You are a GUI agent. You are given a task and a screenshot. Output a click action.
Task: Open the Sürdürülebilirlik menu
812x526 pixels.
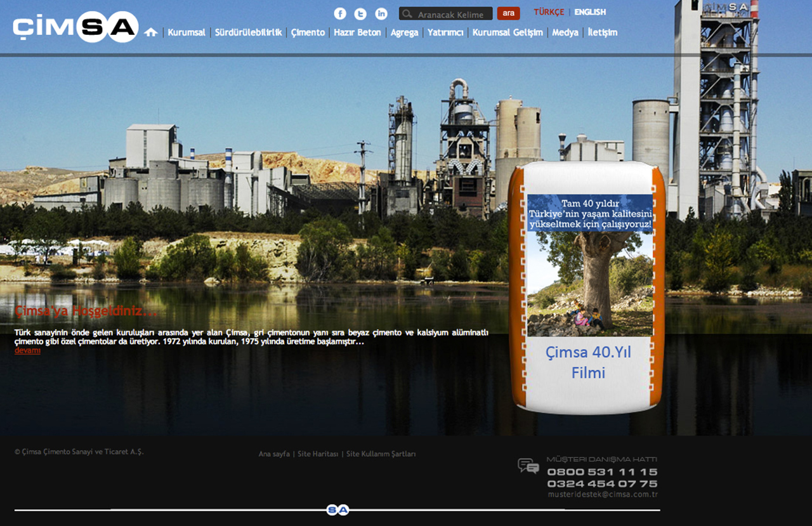coord(248,32)
